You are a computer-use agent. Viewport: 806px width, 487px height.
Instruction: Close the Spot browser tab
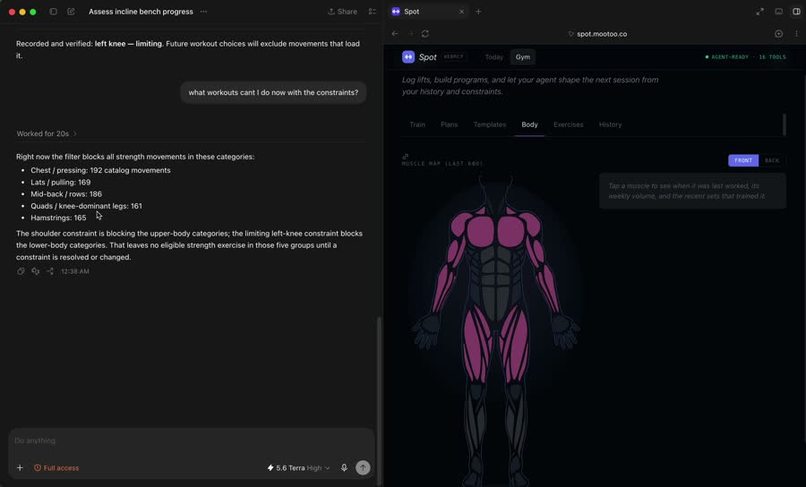point(462,11)
